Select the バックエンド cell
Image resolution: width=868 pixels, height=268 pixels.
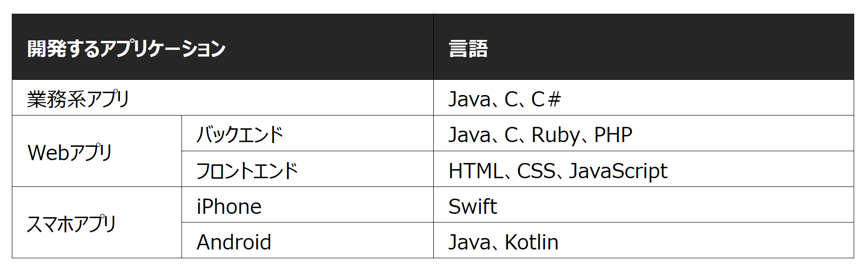307,133
